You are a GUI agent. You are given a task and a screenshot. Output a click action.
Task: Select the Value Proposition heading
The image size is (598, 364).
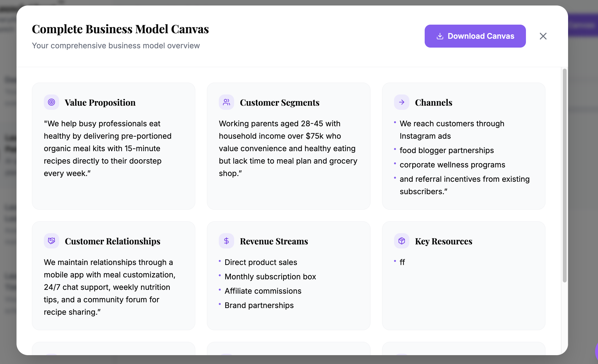point(100,103)
